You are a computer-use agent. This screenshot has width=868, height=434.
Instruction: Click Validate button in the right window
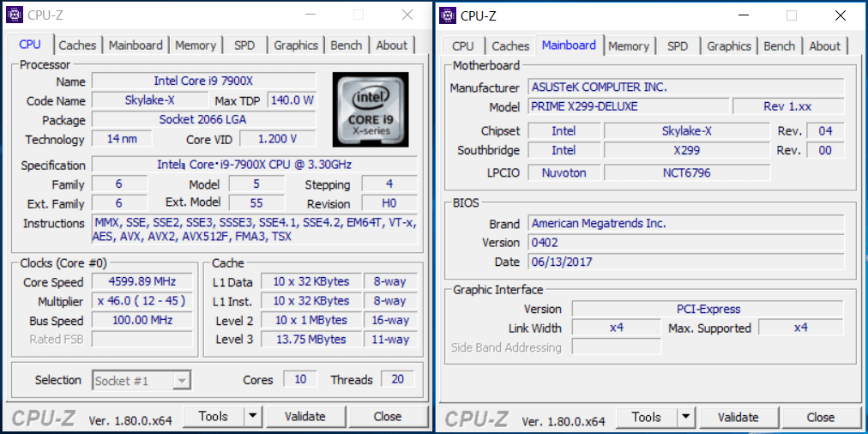point(738,417)
